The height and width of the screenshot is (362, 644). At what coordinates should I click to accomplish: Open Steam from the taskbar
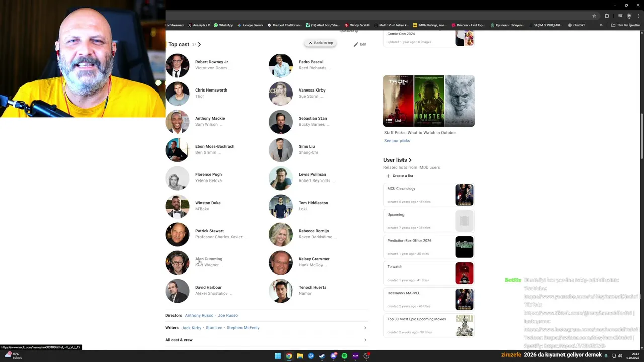coord(322,356)
